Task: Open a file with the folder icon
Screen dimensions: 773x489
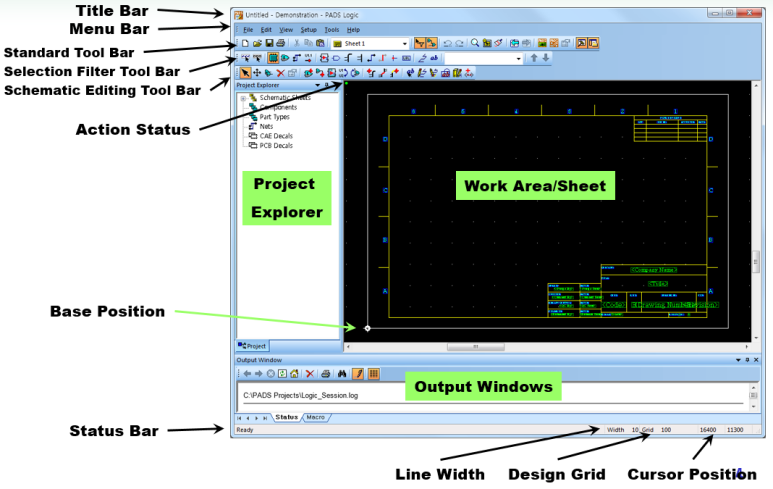Action: coord(257,43)
